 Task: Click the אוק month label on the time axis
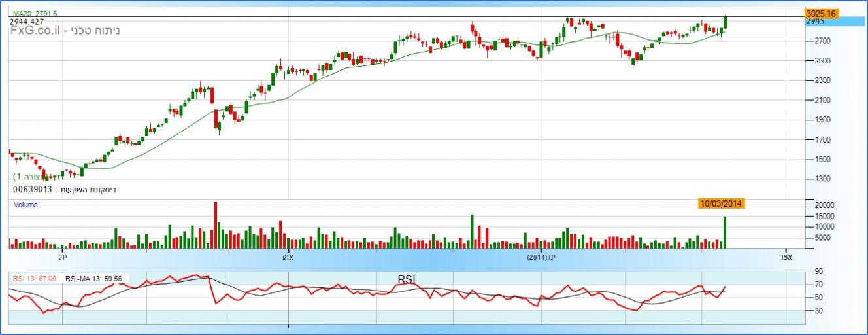(288, 257)
